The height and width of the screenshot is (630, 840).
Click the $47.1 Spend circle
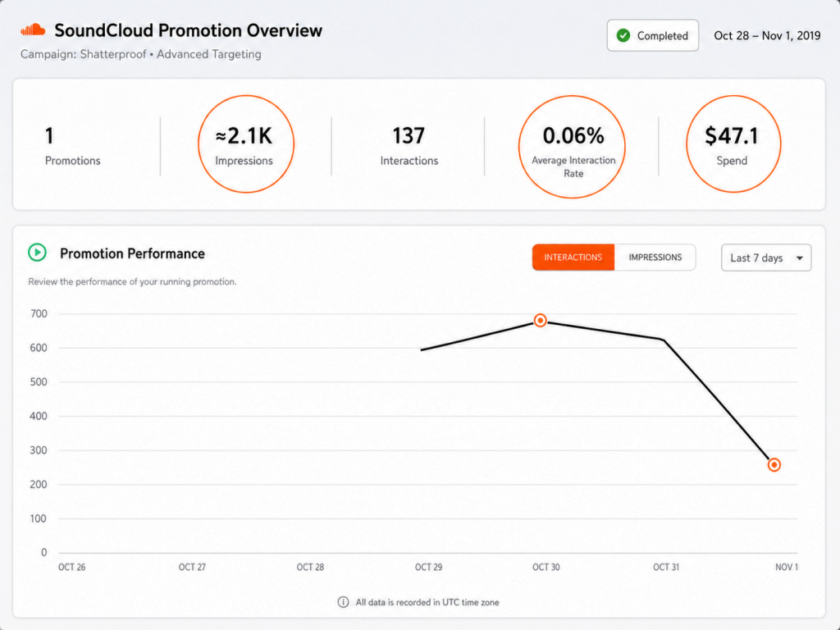[733, 144]
